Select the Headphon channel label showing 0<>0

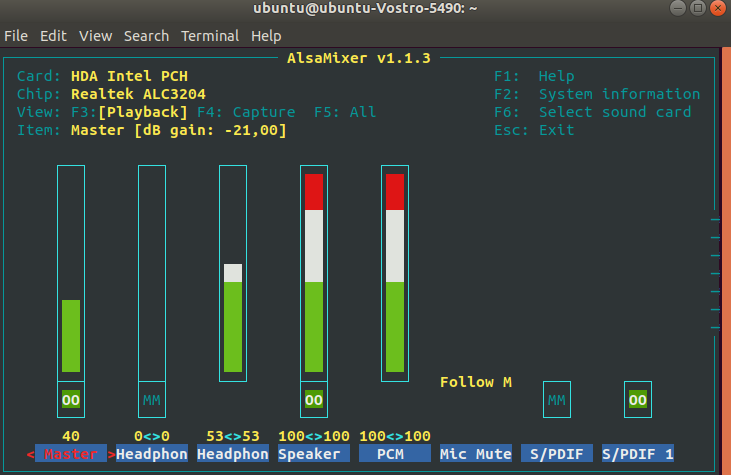152,454
